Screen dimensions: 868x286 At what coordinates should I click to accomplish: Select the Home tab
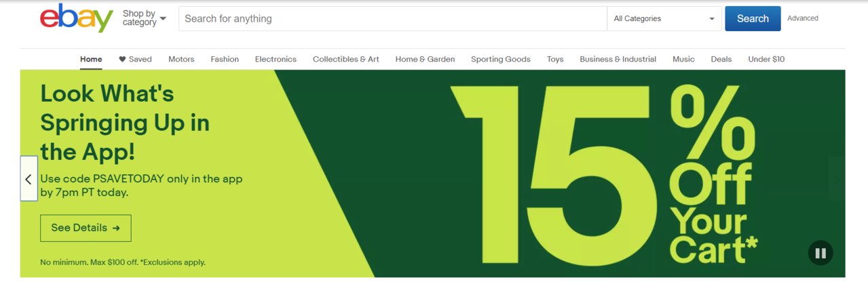pos(91,59)
